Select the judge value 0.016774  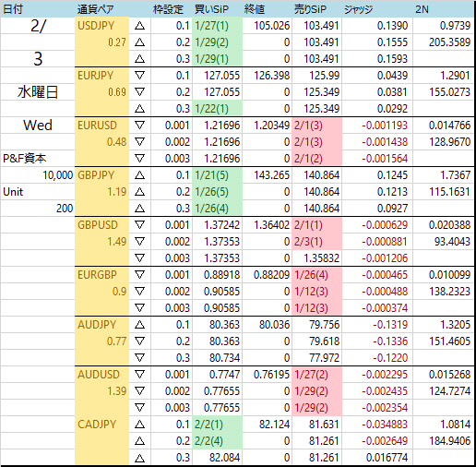pos(387,458)
